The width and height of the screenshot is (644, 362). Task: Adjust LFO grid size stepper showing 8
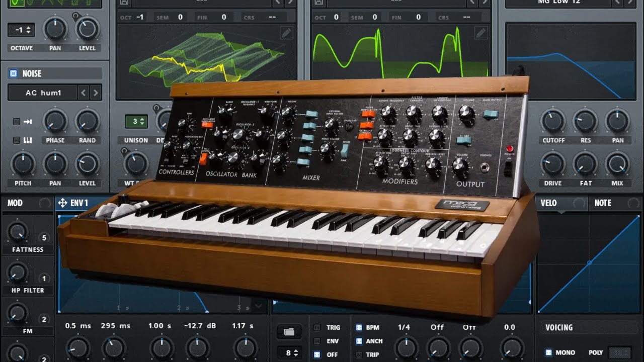tap(289, 352)
